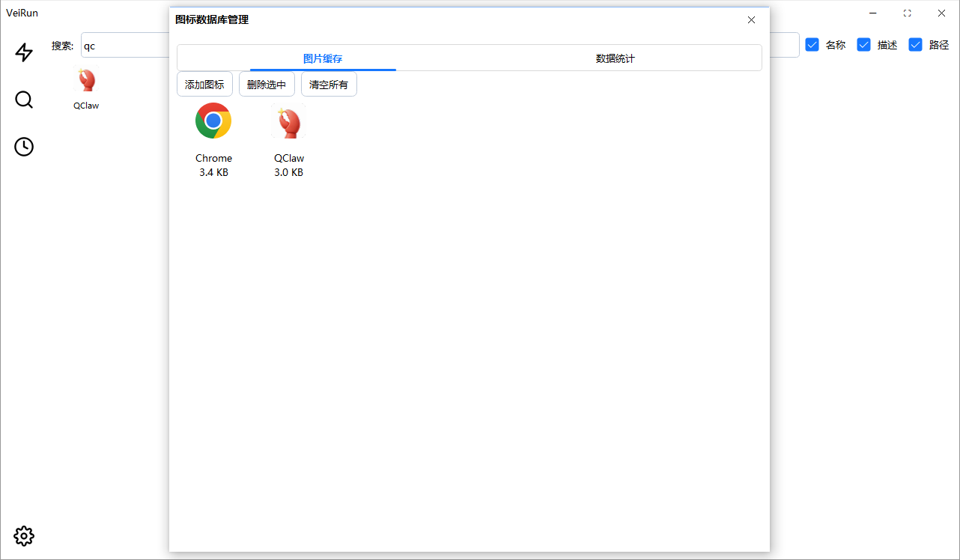This screenshot has height=560, width=960.
Task: Click the QClaw search result icon in main window
Action: point(86,80)
